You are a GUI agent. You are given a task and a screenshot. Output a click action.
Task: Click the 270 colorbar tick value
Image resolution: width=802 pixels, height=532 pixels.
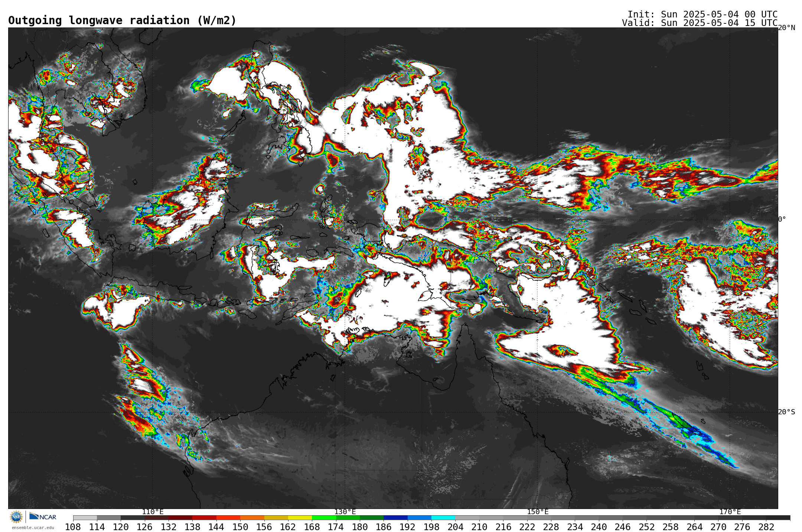(718, 527)
